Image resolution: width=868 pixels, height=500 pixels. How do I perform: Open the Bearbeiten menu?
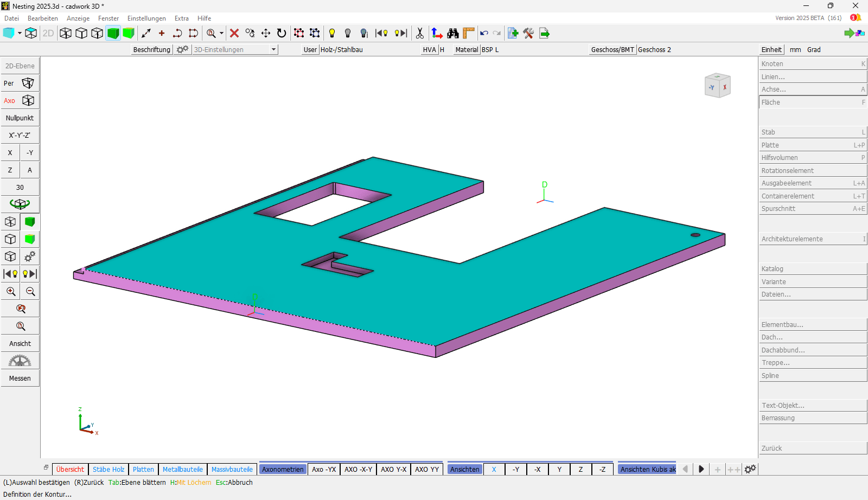[43, 18]
